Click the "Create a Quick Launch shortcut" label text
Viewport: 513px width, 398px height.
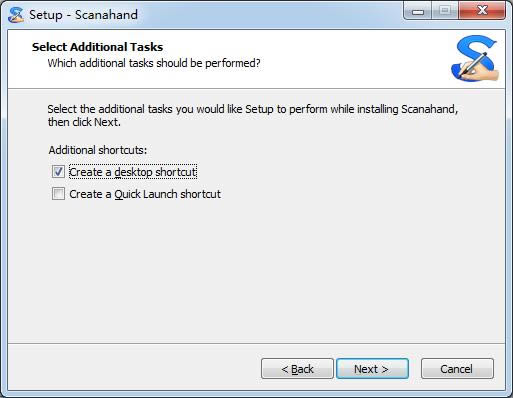pos(145,194)
